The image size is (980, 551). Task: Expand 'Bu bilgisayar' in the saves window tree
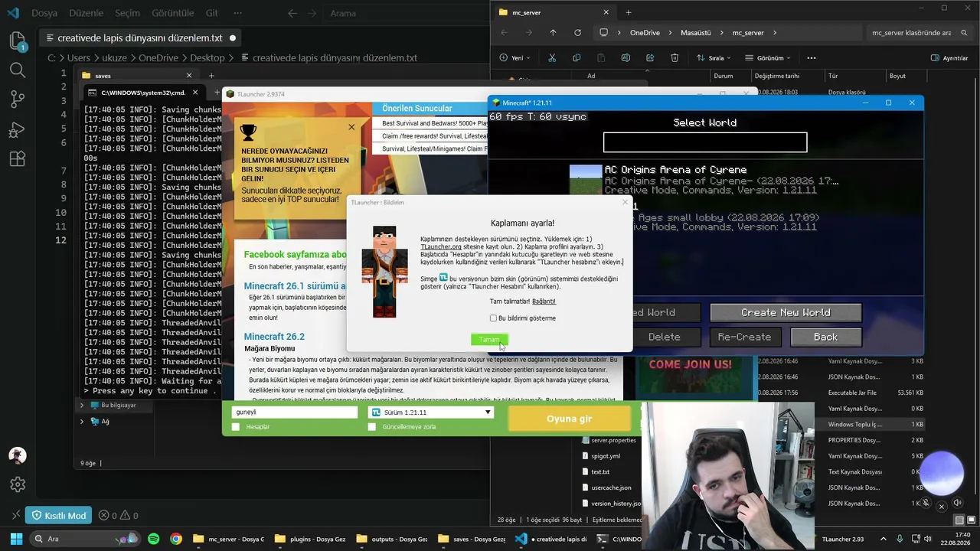pyautogui.click(x=82, y=405)
